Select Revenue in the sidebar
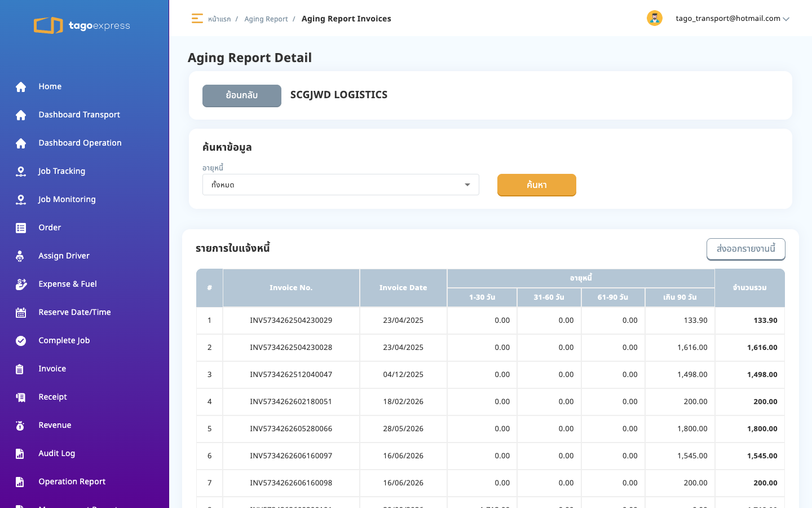 tap(55, 425)
